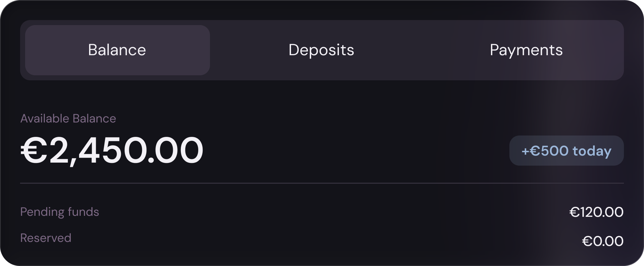Image resolution: width=644 pixels, height=266 pixels.
Task: Switch to the Deposits tab
Action: click(321, 50)
